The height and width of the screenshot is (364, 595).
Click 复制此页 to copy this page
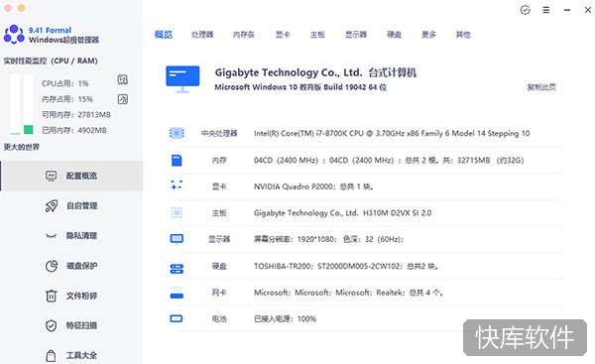pyautogui.click(x=541, y=87)
